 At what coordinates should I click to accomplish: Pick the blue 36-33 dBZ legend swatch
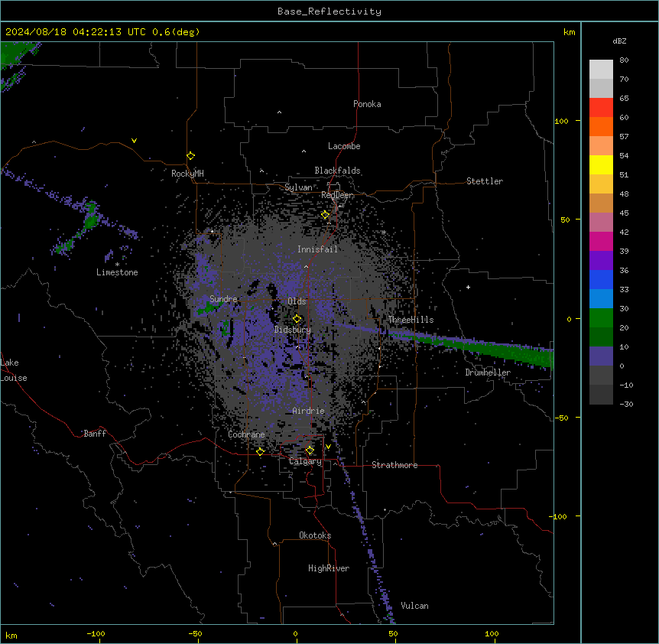click(601, 279)
